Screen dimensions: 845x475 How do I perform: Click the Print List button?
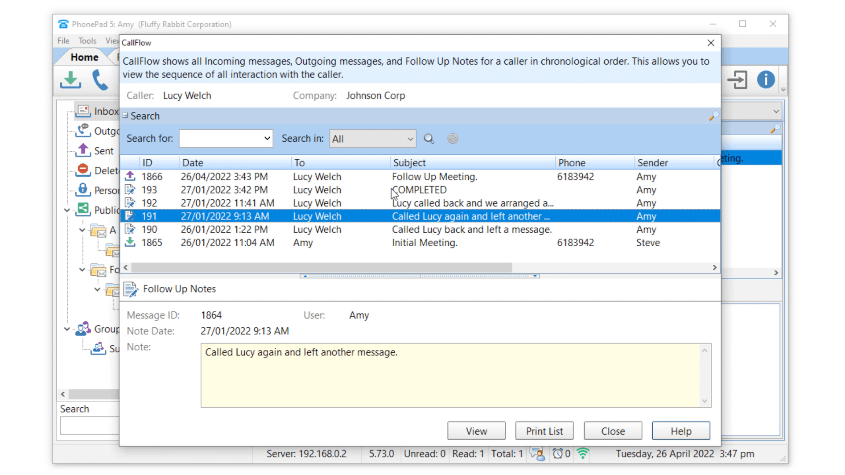[x=544, y=431]
